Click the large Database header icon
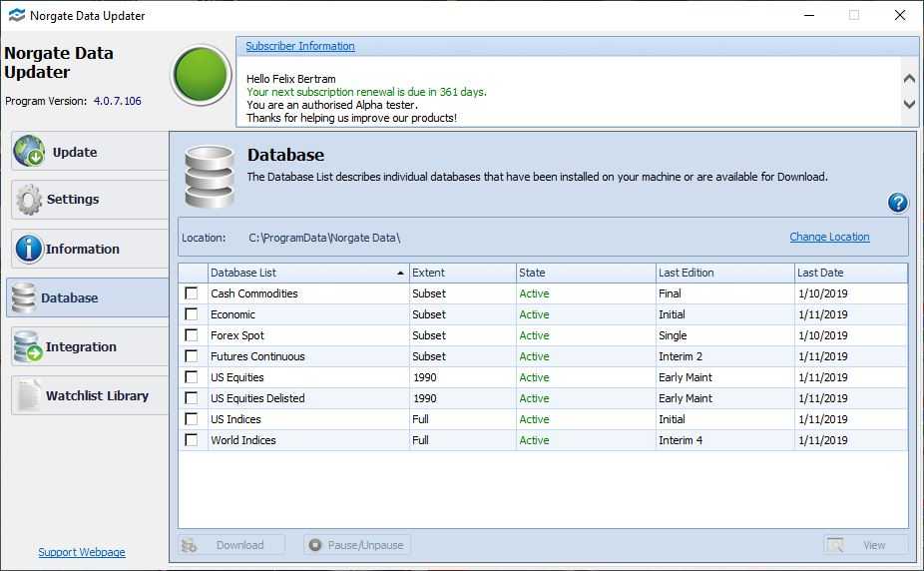This screenshot has height=571, width=924. [x=210, y=177]
